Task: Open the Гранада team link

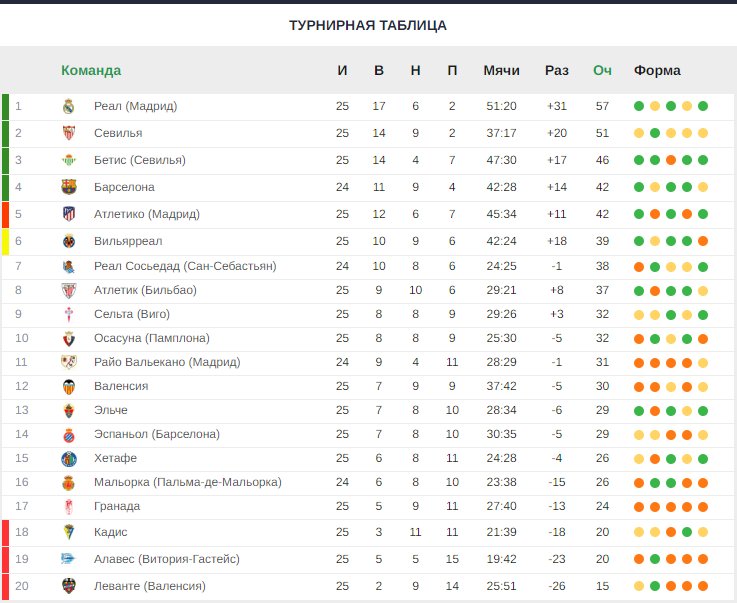Action: pyautogui.click(x=117, y=506)
